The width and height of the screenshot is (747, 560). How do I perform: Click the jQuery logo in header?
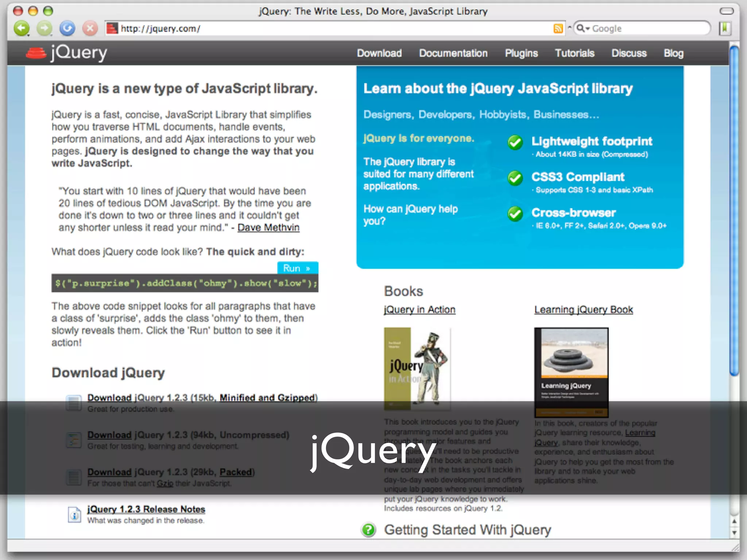pos(67,53)
